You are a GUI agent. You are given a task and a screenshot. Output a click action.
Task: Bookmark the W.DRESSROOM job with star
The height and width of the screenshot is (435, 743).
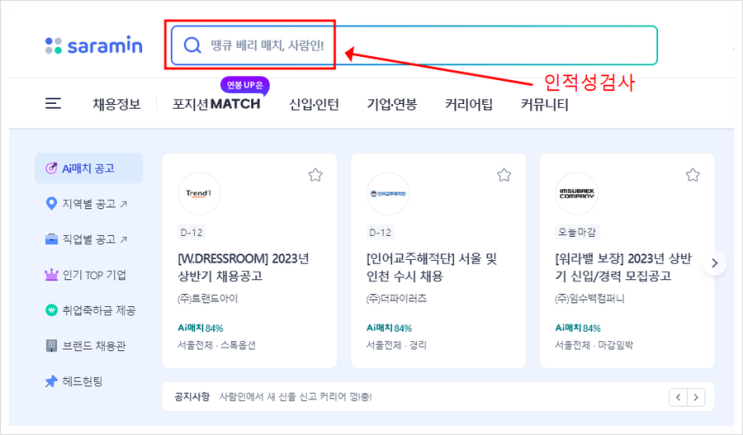315,175
